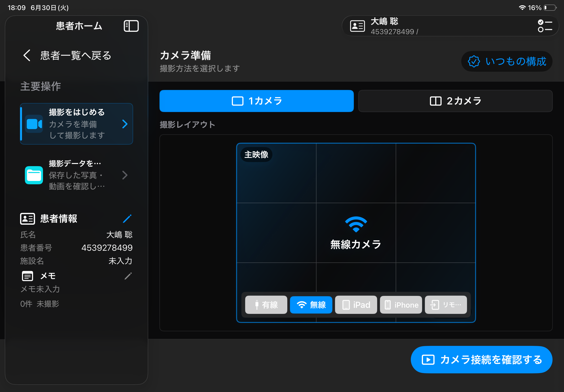Click the 0件 未撮影 status text
Screen dimensions: 564x392
tap(40, 304)
